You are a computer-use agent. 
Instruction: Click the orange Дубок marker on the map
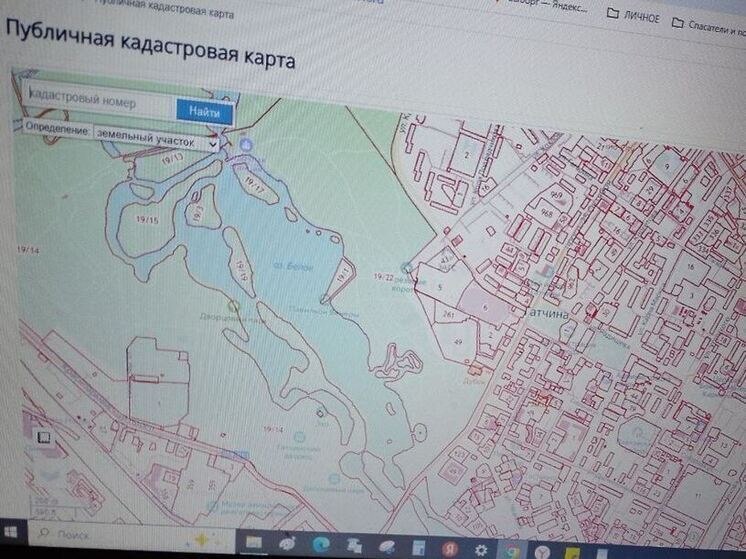coord(475,368)
